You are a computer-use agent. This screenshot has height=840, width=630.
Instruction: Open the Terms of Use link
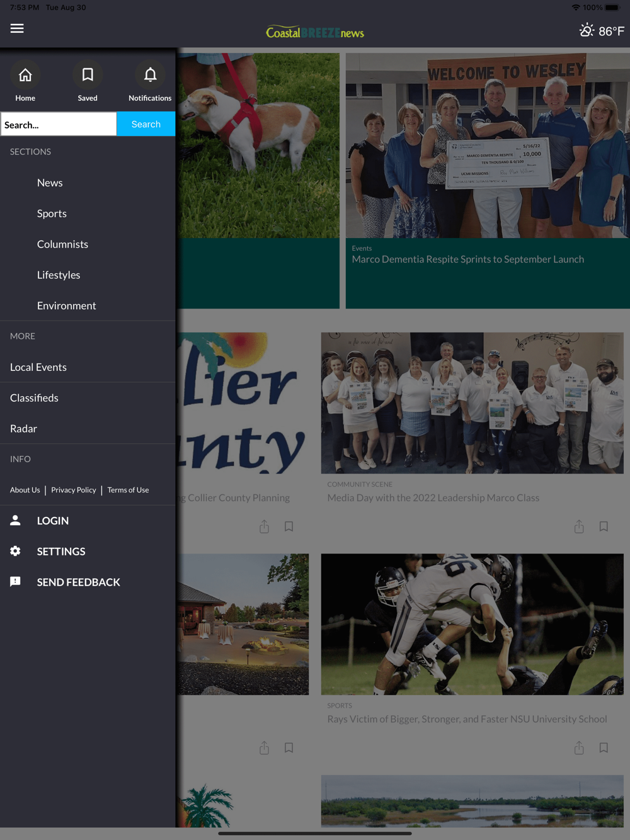[128, 490]
